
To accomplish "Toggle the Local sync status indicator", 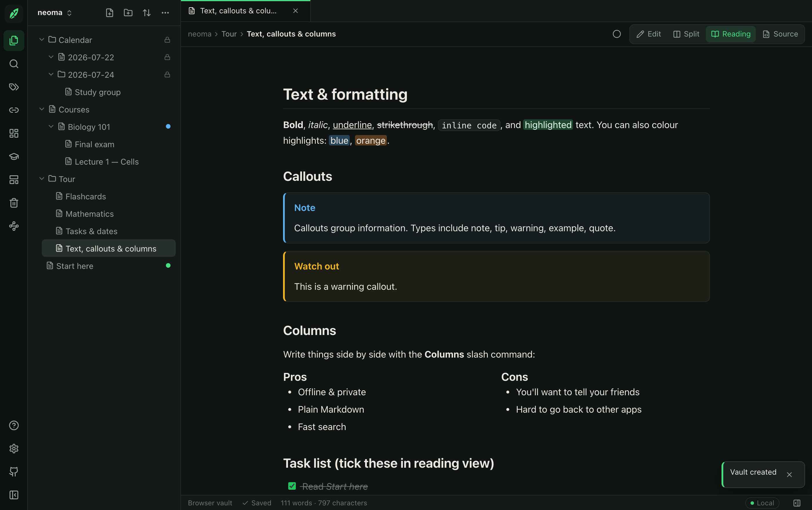I will (x=762, y=503).
